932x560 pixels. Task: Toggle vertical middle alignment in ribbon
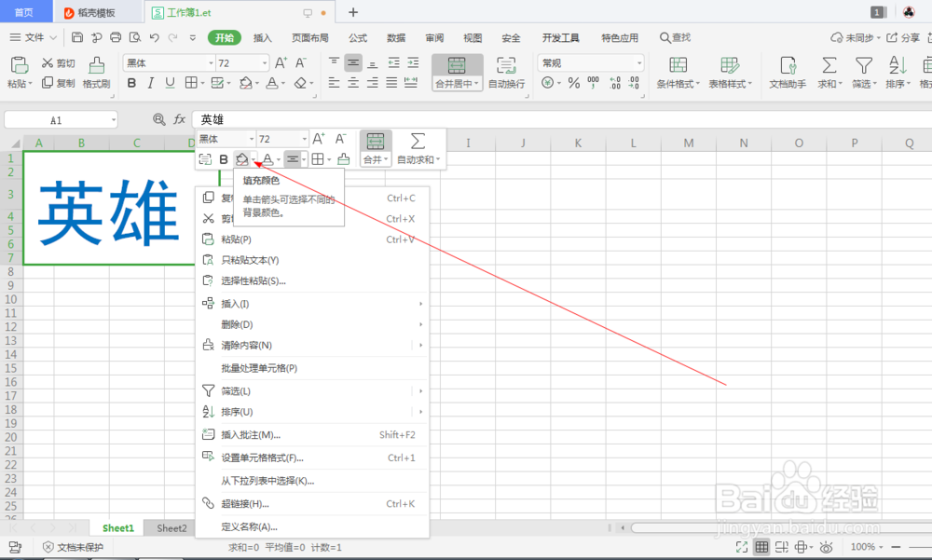click(x=353, y=62)
